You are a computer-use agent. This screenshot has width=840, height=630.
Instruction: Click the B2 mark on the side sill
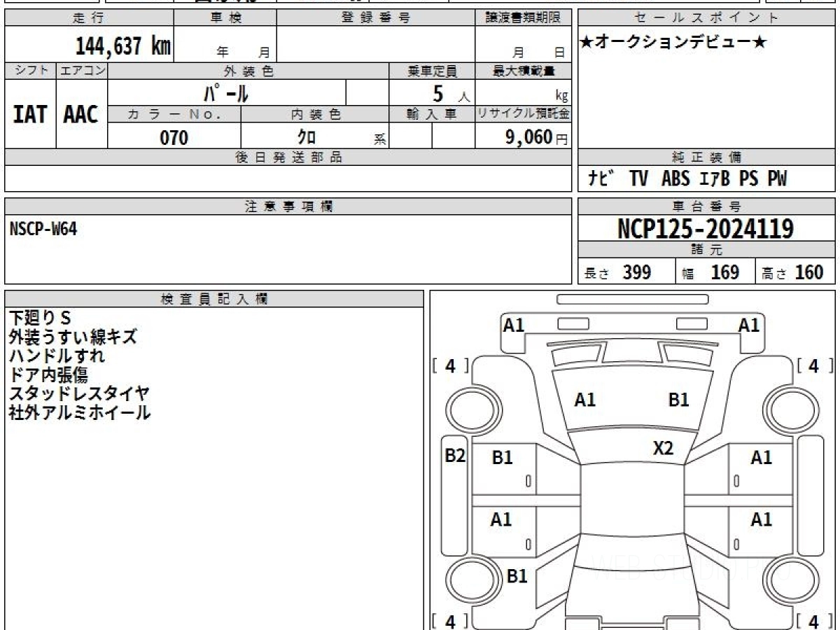click(455, 456)
